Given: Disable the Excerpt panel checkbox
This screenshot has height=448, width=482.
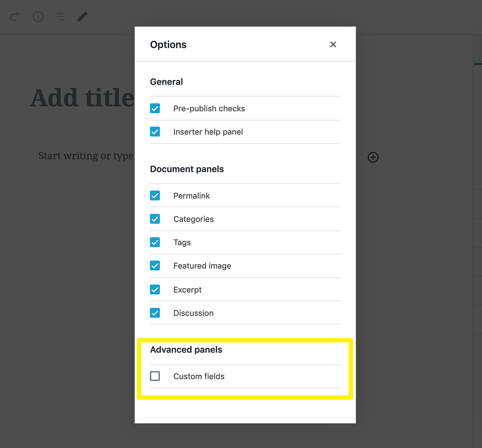Looking at the screenshot, I should (155, 289).
